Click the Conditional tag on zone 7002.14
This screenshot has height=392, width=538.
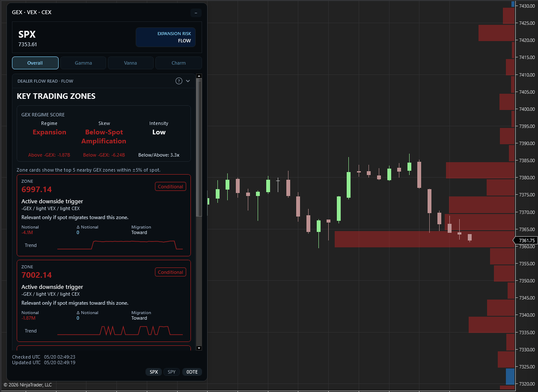click(170, 272)
